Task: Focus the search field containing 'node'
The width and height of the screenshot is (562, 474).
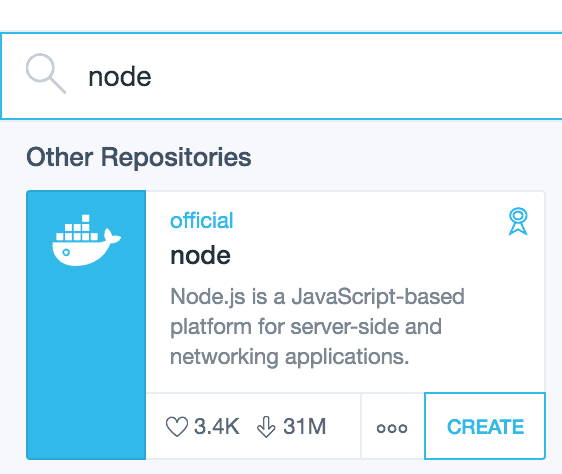Action: tap(281, 76)
